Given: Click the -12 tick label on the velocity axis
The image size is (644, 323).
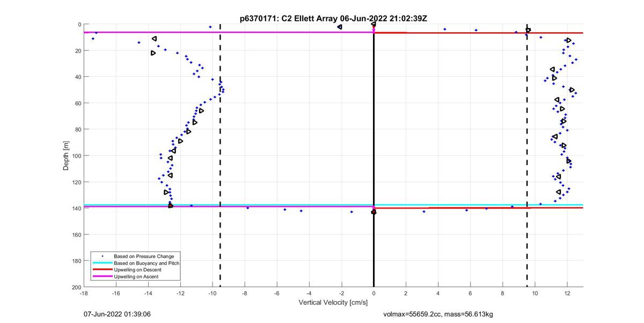Looking at the screenshot, I should [180, 294].
